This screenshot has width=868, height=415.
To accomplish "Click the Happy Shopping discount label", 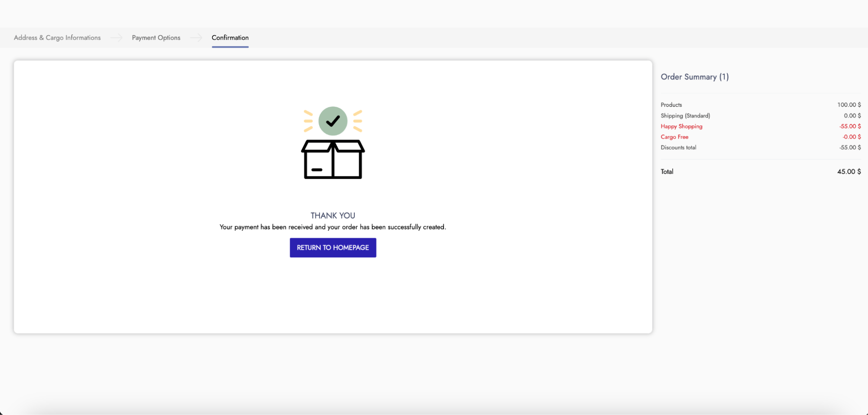I will click(x=681, y=126).
